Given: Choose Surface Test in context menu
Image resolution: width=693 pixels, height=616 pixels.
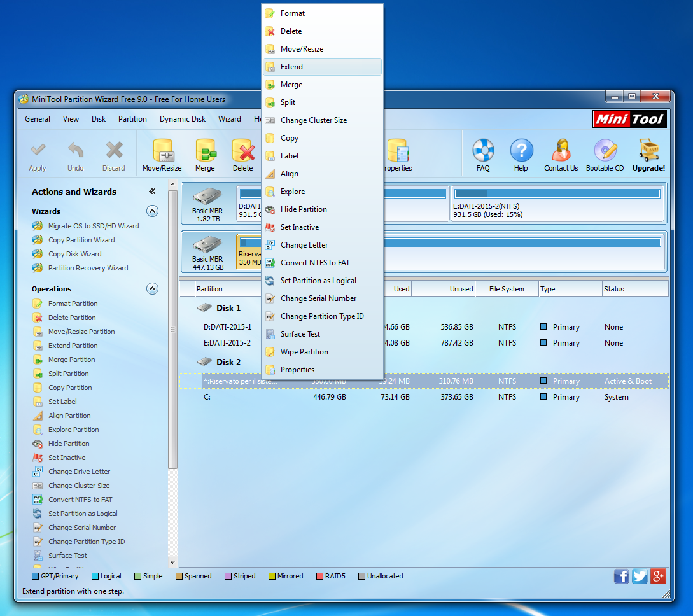Looking at the screenshot, I should click(x=322, y=334).
